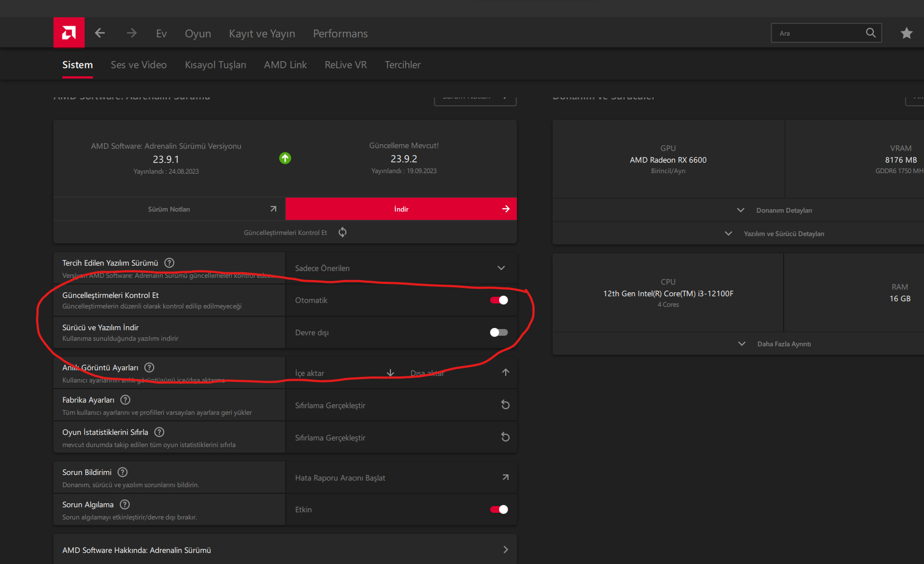Click reset icon in Fabrika Ayarları row
This screenshot has height=564, width=924.
pos(505,405)
